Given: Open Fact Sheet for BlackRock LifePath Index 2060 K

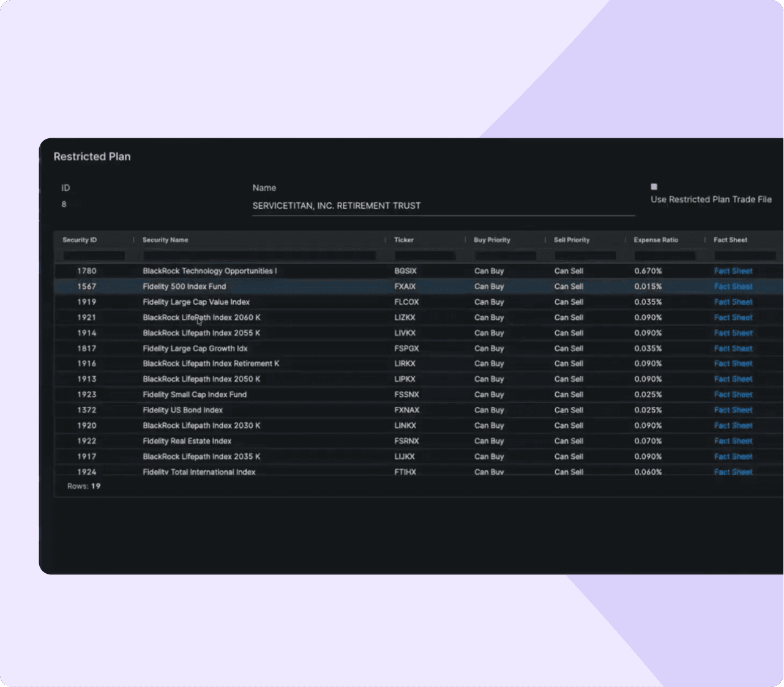Looking at the screenshot, I should click(733, 318).
